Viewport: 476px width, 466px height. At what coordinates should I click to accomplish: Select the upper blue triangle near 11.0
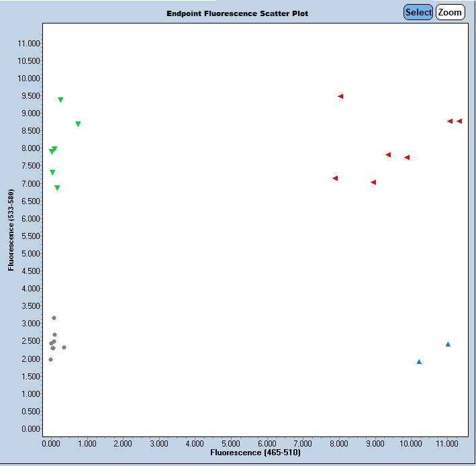click(x=448, y=344)
